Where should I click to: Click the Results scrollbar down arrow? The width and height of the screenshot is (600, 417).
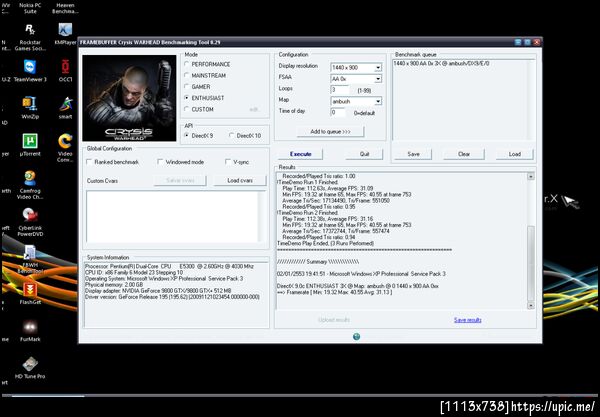pyautogui.click(x=530, y=305)
